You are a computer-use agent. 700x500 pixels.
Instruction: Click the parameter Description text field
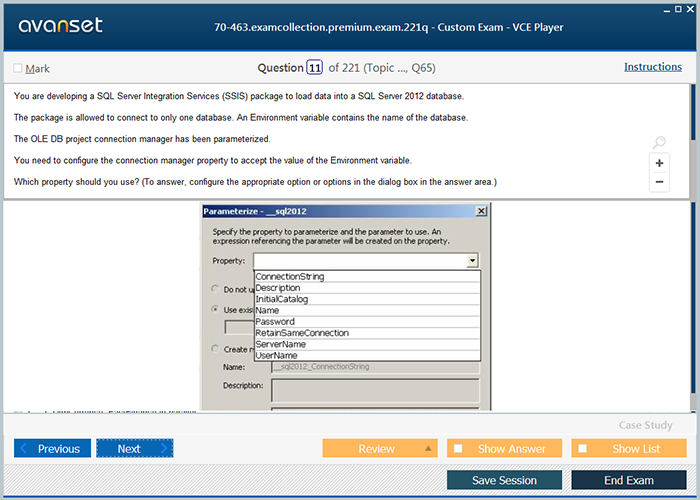click(x=375, y=391)
